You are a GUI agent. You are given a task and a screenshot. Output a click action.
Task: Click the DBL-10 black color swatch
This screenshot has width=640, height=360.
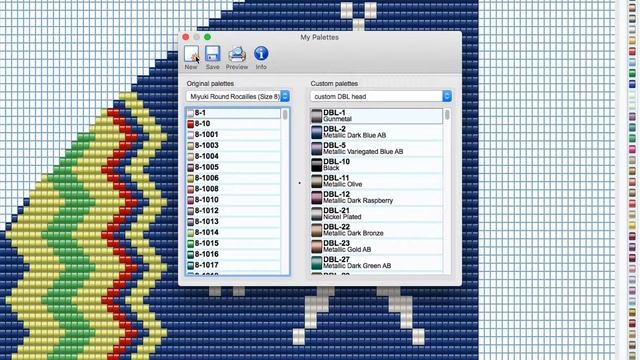[x=317, y=165]
